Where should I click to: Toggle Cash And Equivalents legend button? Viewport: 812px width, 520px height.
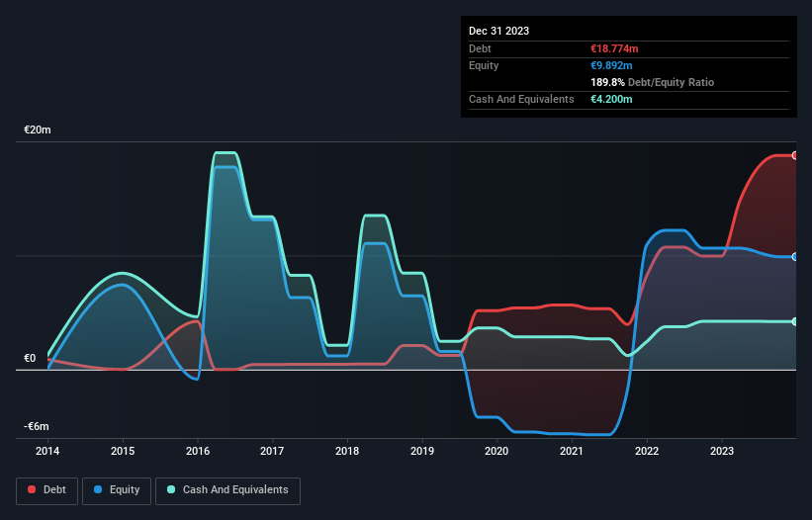[x=227, y=490]
